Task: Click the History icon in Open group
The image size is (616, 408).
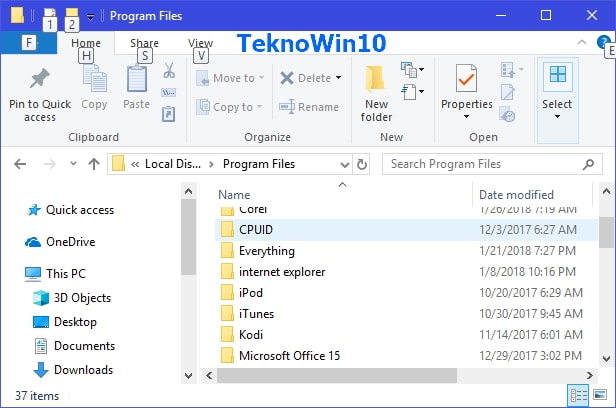Action: 508,114
